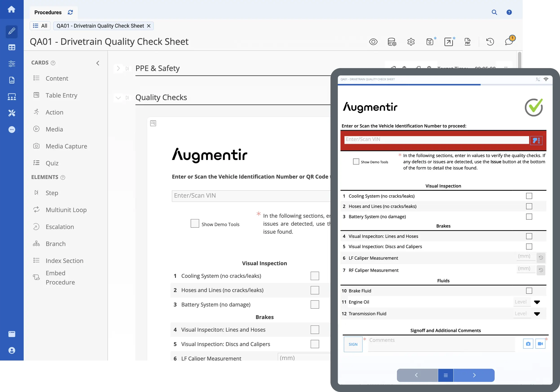The height and width of the screenshot is (392, 560).
Task: Click the video capture button in tablet signoff
Action: point(540,344)
